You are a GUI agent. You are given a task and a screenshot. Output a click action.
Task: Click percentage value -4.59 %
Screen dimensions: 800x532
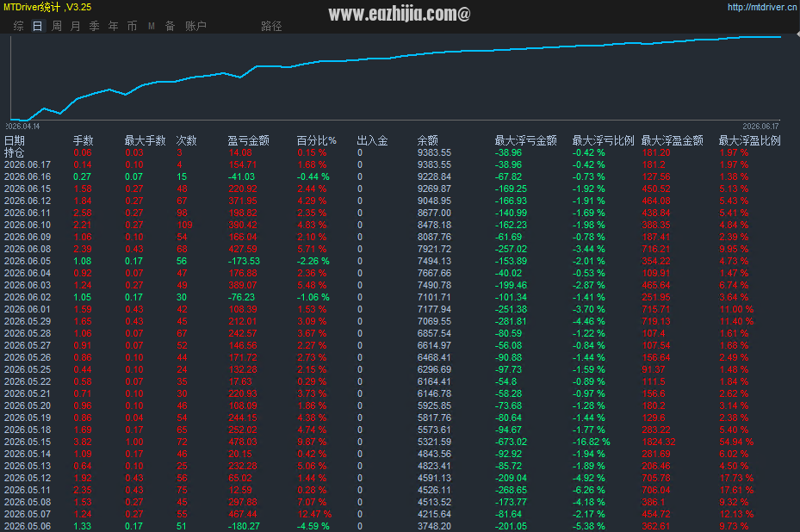(313, 526)
